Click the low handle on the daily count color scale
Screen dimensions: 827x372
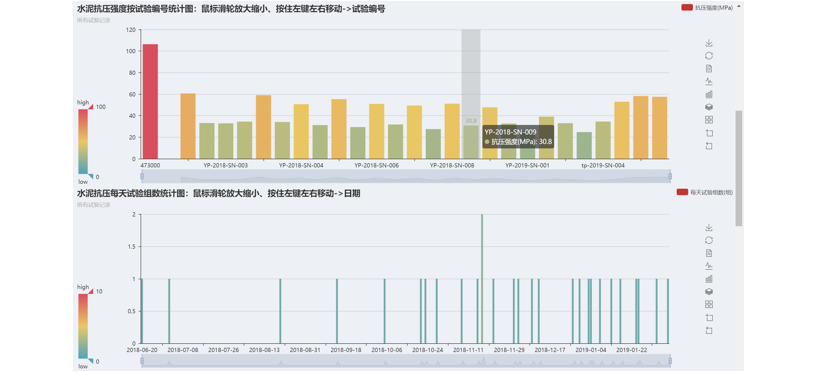coord(90,361)
